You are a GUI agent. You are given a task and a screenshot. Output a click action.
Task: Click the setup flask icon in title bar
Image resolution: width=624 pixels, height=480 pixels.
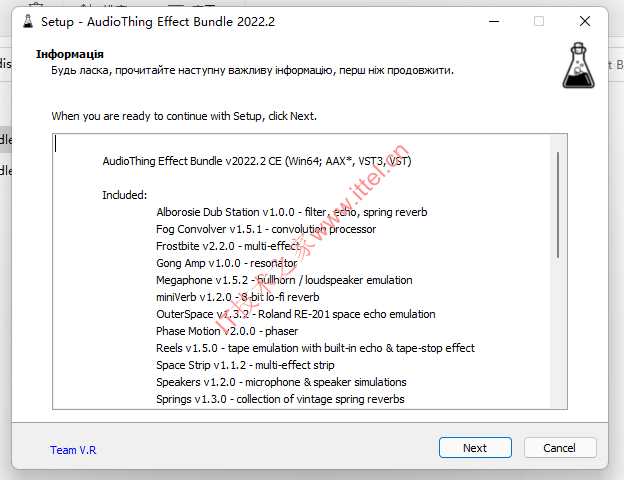[28, 21]
